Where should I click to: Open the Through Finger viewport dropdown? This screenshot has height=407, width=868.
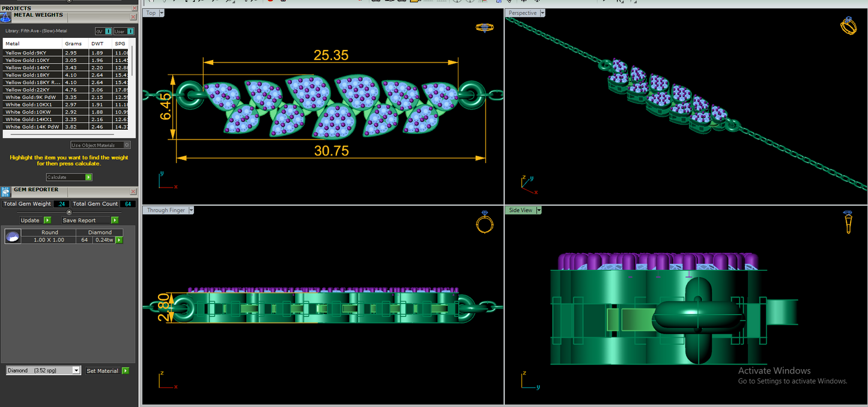pos(191,210)
